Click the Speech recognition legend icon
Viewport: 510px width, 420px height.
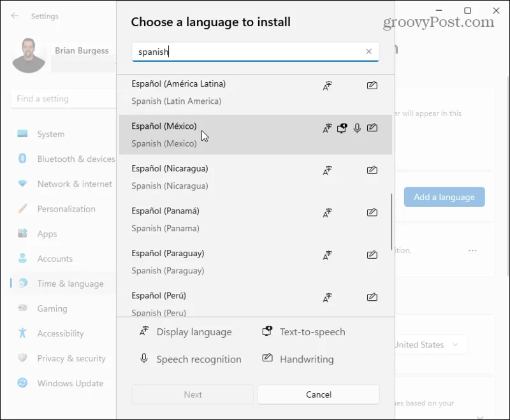point(144,359)
